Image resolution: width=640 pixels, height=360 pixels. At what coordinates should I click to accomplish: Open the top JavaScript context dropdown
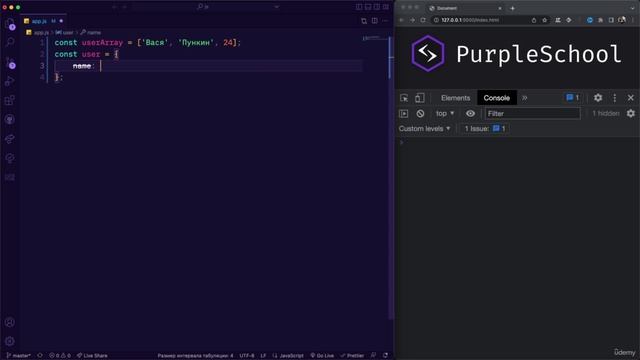click(445, 113)
